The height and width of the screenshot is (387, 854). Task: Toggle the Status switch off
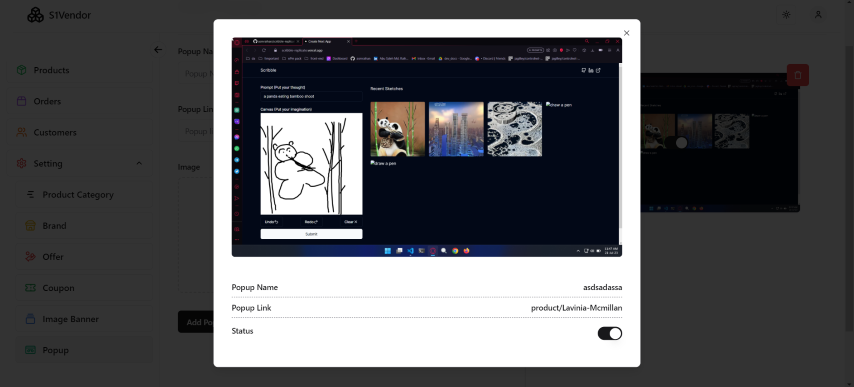tap(609, 333)
